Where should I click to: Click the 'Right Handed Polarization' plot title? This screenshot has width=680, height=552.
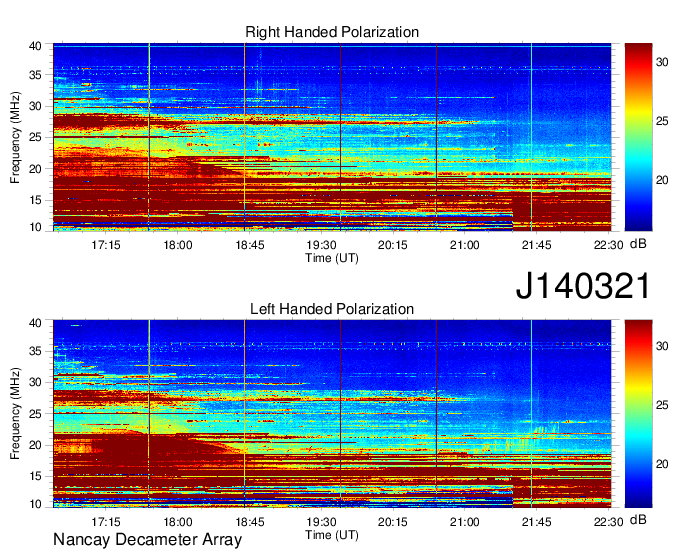click(332, 32)
